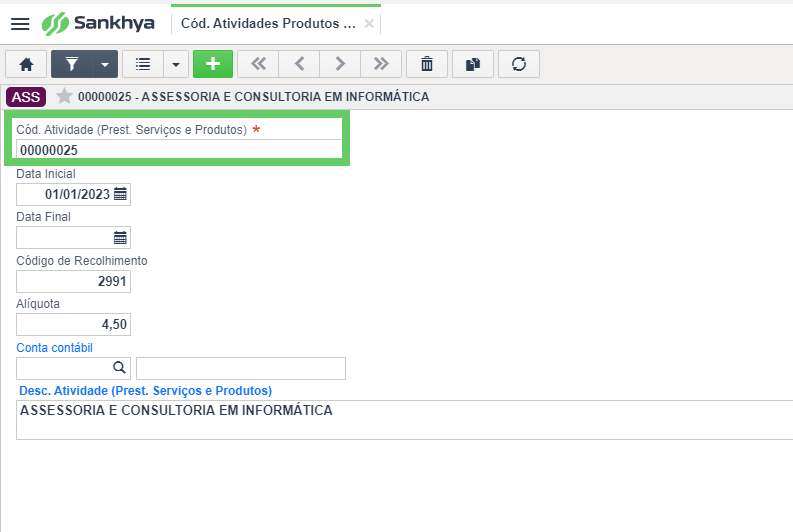Click the record title 00000025 - ASSESSORIA header
793x532 pixels.
pyautogui.click(x=253, y=97)
